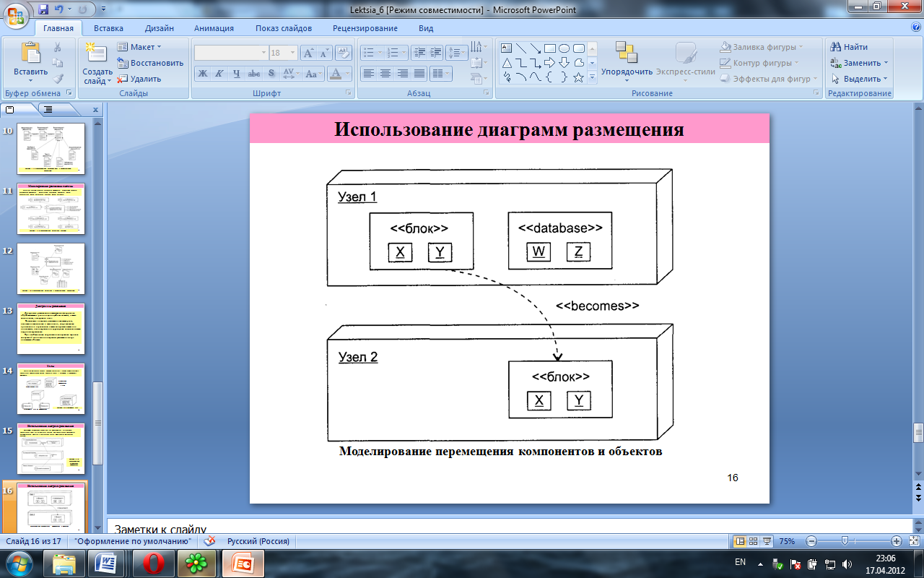Select the Format Painter brush icon
Screen dimensions: 924x578
click(58, 78)
